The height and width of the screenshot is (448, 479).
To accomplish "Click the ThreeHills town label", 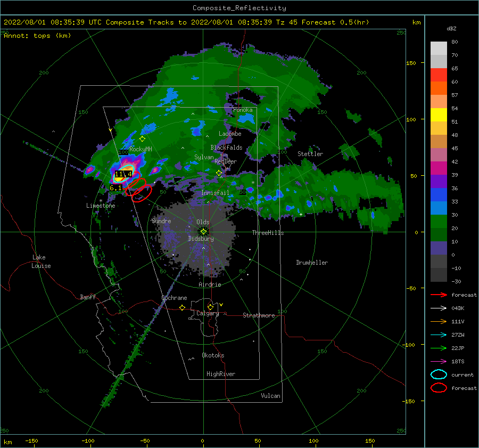I will (268, 233).
